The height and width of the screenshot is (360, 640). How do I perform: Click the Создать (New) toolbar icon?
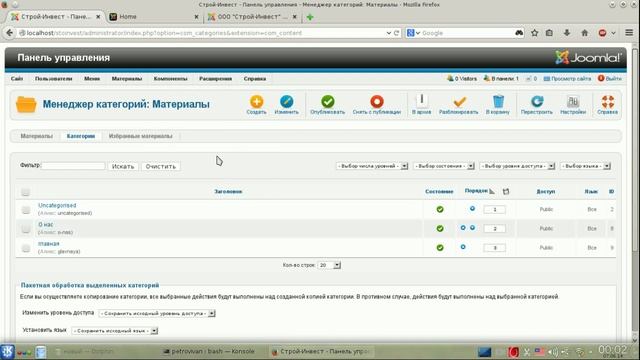(x=256, y=102)
